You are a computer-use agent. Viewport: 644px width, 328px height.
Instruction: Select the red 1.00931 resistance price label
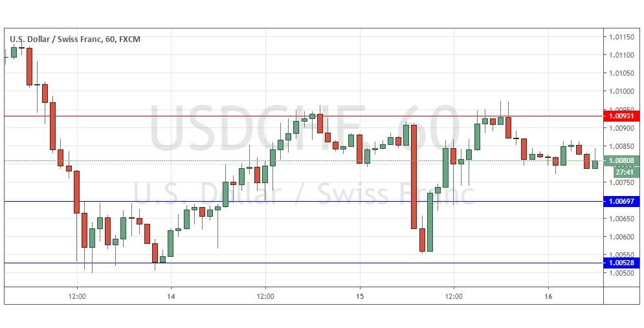click(x=621, y=116)
